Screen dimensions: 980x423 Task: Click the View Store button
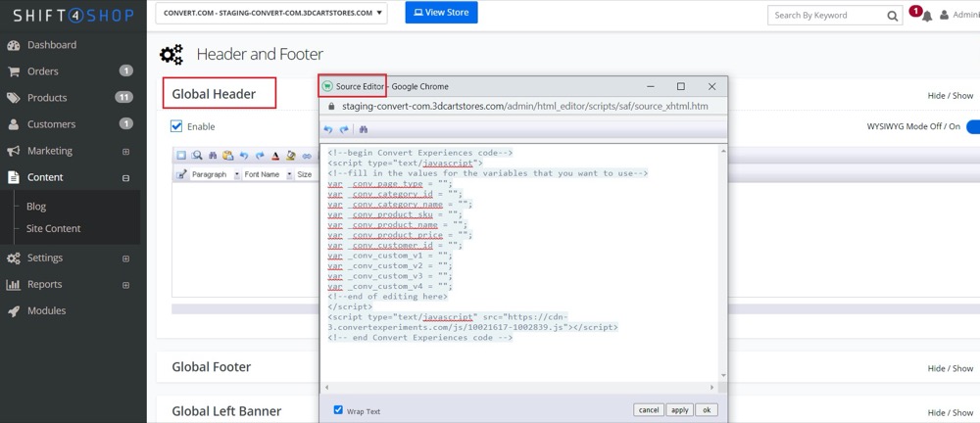click(x=441, y=13)
